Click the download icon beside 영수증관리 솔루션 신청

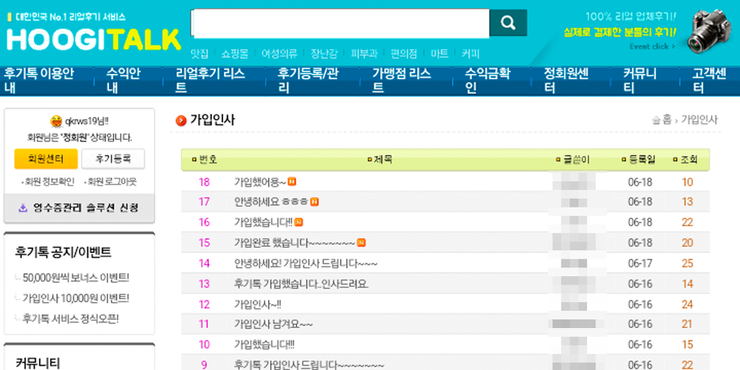pos(23,208)
